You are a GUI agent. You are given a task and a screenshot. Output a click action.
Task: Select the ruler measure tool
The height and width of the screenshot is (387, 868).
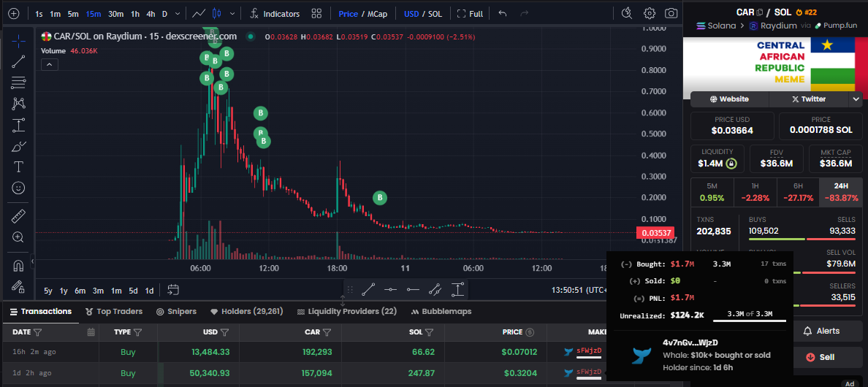[x=18, y=216]
